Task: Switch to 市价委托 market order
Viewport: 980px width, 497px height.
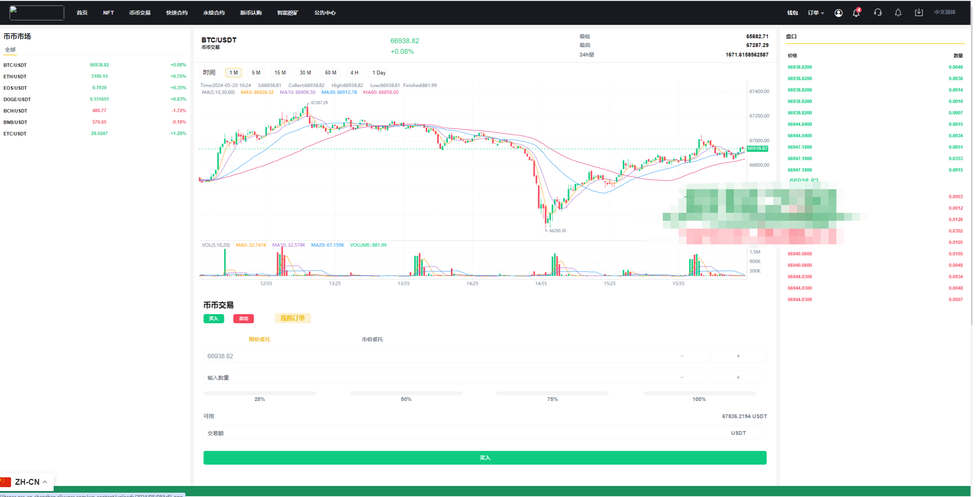Action: pyautogui.click(x=372, y=339)
